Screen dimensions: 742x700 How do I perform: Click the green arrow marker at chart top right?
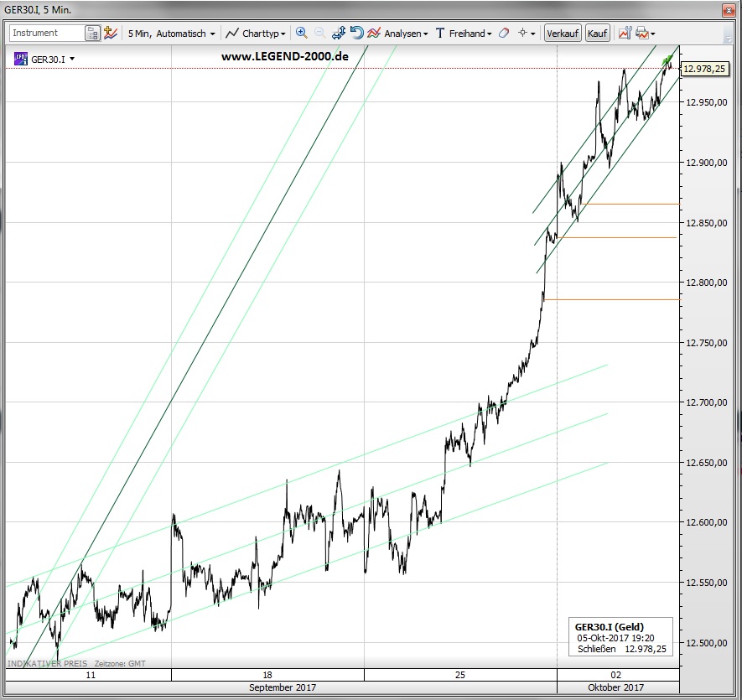667,60
